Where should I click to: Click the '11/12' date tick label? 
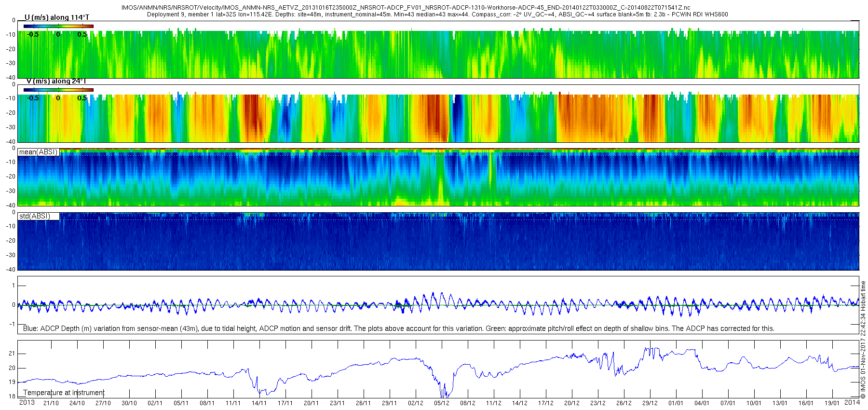[x=494, y=403]
